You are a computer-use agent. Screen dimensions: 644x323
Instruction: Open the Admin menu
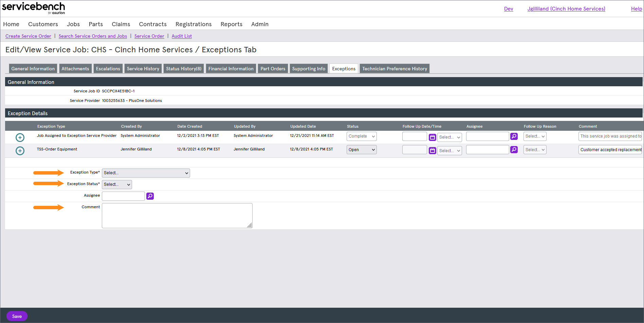pos(260,24)
